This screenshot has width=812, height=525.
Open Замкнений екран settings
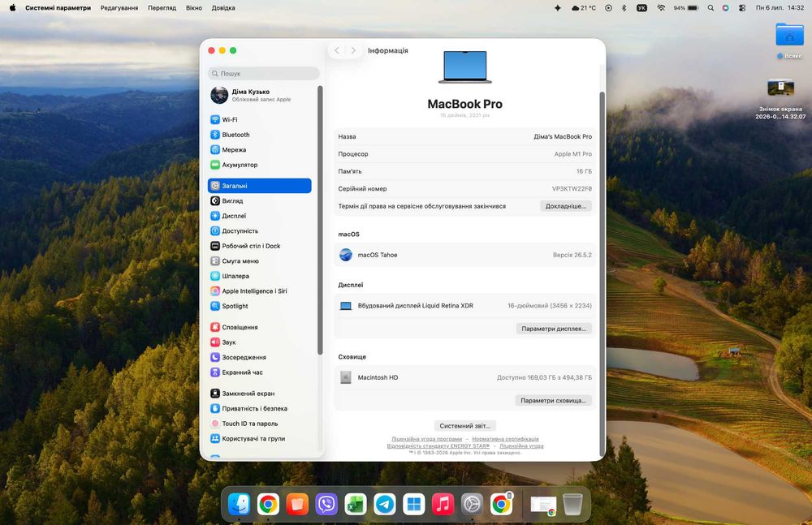click(x=260, y=394)
